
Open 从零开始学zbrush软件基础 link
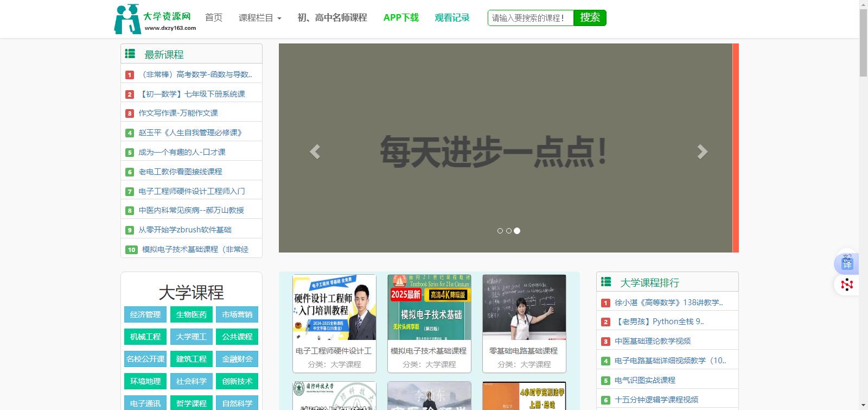coord(185,230)
